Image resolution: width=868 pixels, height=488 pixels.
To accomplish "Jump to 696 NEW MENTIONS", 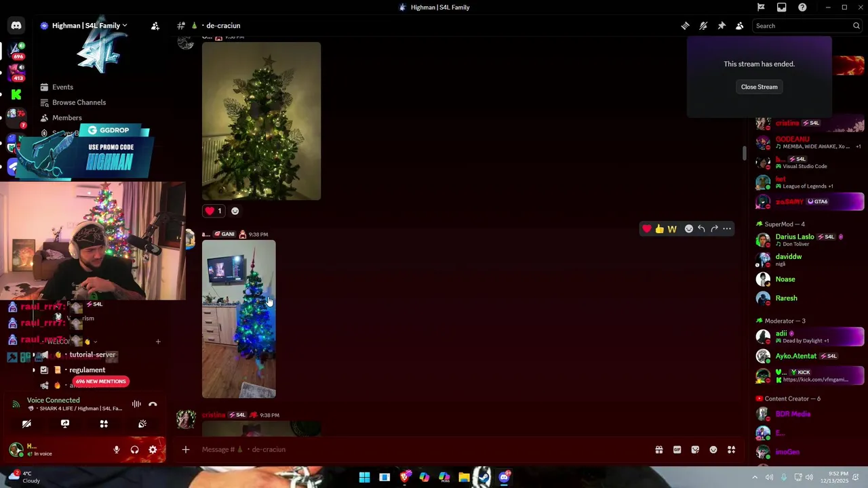I will (100, 382).
